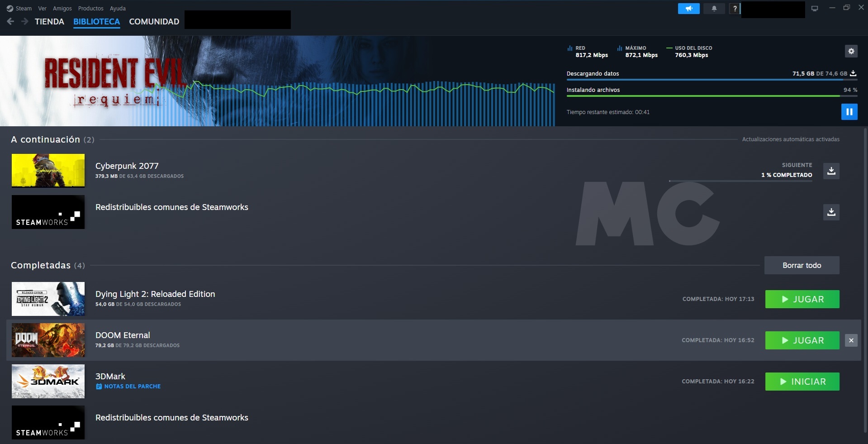Click the MÁXIMO 872,1 Mbps stat
The height and width of the screenshot is (444, 868).
(x=638, y=52)
